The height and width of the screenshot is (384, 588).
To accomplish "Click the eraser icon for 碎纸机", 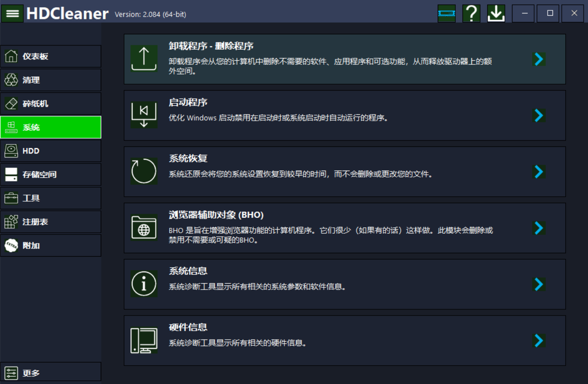I will tap(11, 104).
